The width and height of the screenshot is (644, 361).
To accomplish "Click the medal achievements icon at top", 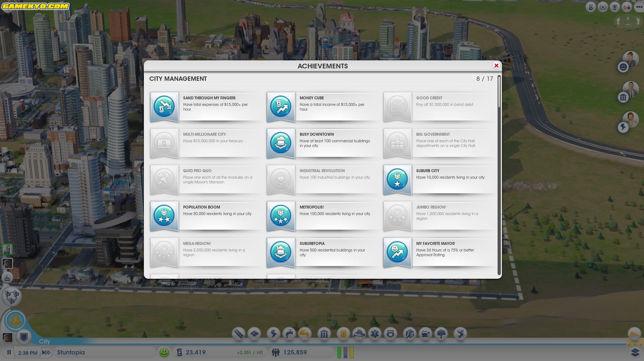I will (x=591, y=7).
